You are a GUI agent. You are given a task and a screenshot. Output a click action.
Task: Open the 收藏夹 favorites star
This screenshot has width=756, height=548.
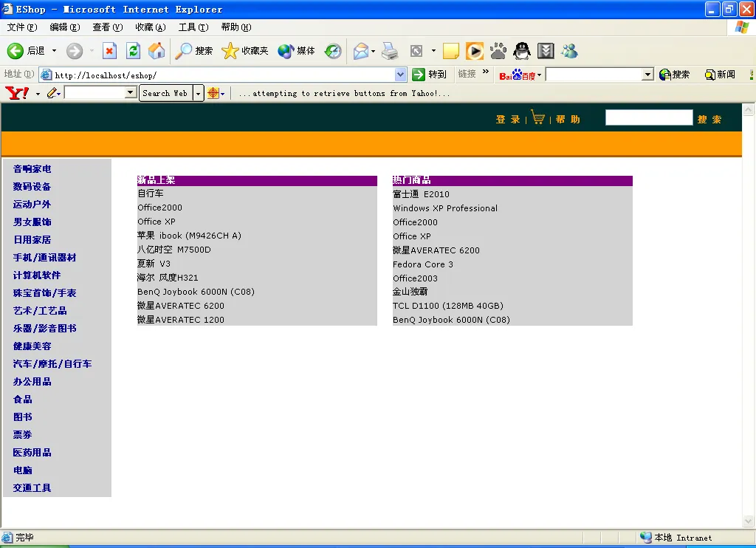pyautogui.click(x=244, y=51)
